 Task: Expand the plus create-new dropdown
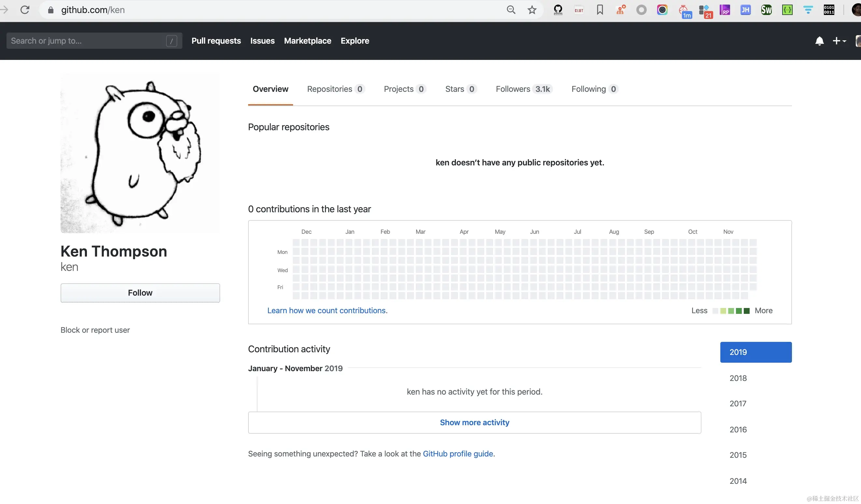point(839,41)
